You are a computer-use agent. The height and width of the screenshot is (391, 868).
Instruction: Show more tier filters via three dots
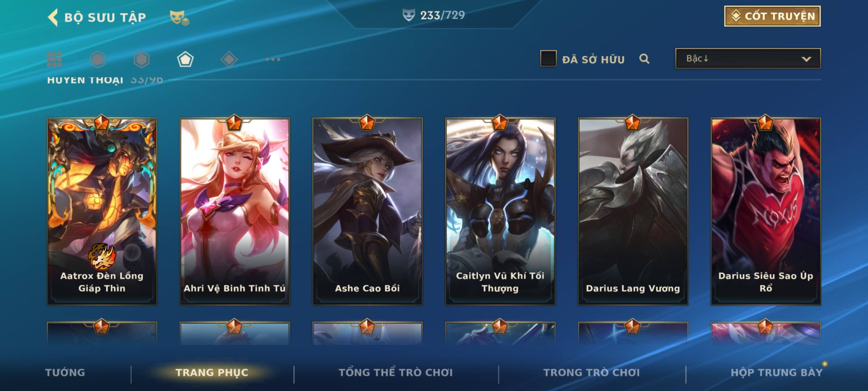click(x=273, y=59)
